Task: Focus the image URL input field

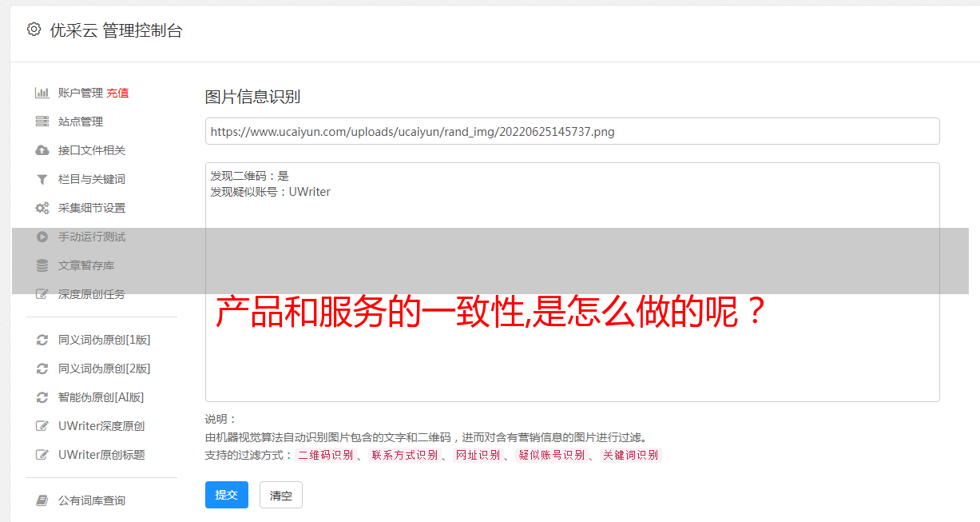Action: coord(573,131)
